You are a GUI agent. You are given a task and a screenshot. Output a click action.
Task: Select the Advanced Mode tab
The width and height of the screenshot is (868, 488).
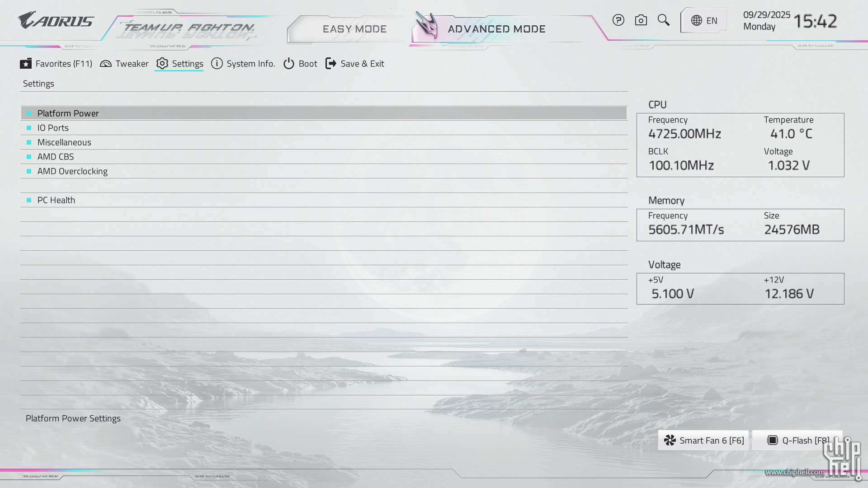point(496,29)
